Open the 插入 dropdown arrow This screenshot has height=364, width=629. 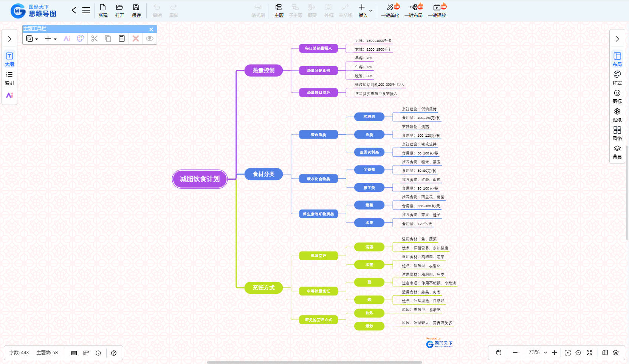pos(371,11)
